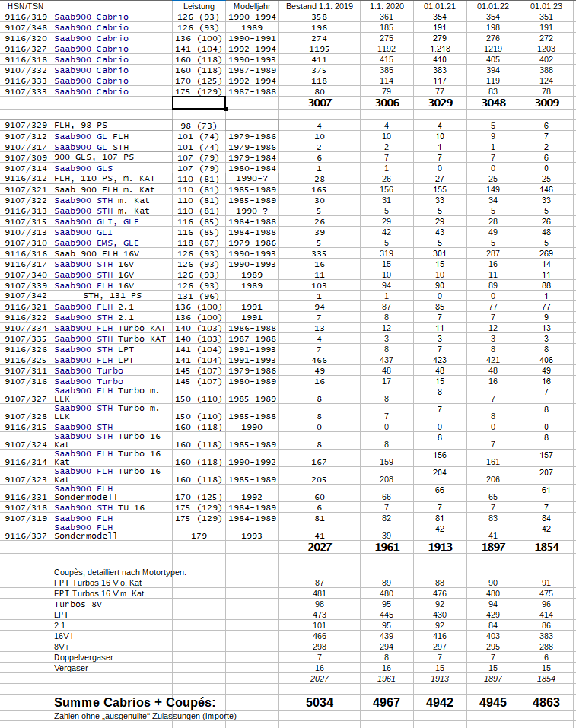576x728 pixels.
Task: Select the Cabrio total 3007 cell
Action: [x=320, y=103]
